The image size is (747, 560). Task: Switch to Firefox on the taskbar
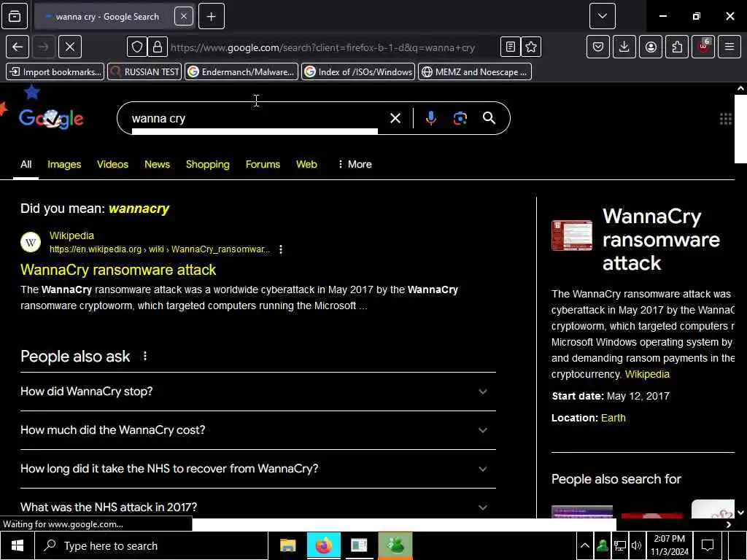323,545
